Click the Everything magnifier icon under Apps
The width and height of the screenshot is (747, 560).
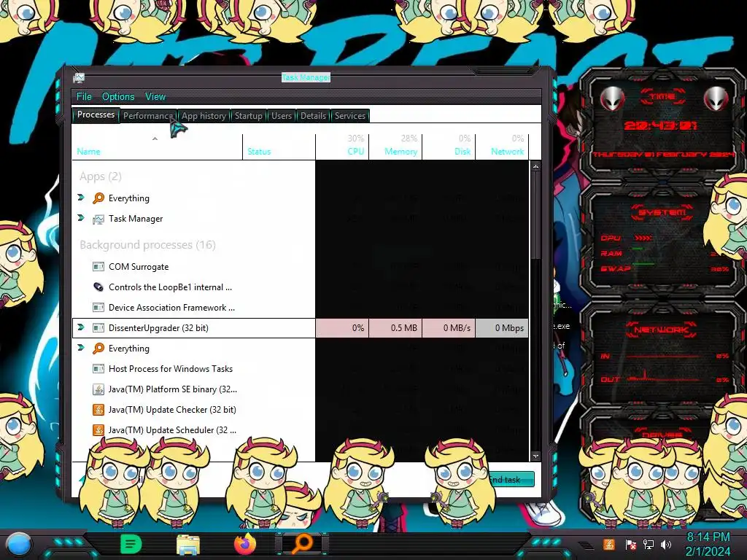point(98,198)
